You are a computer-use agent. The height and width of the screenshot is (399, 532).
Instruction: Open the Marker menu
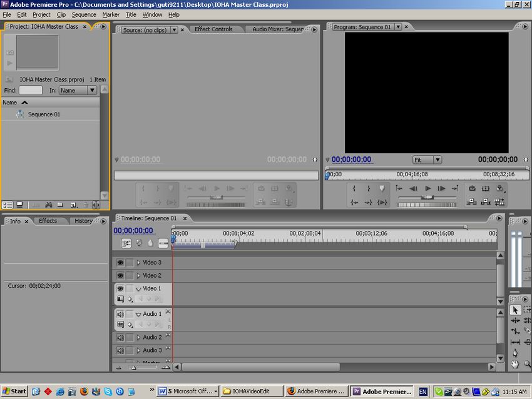pyautogui.click(x=111, y=14)
